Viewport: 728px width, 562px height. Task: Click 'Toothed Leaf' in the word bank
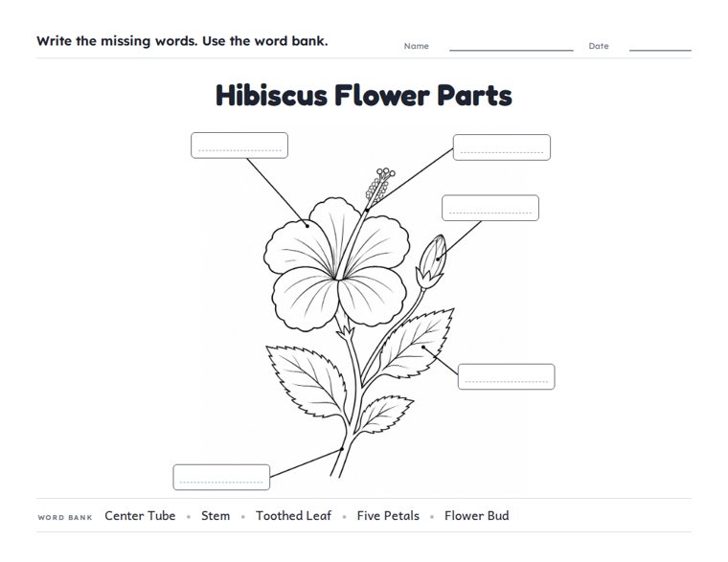coord(293,516)
